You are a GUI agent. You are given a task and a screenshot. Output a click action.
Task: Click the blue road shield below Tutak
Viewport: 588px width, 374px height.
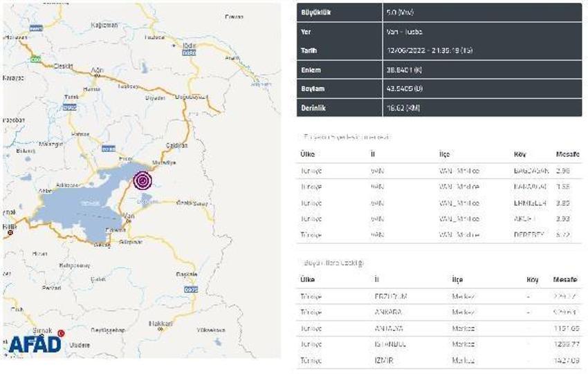(69, 108)
